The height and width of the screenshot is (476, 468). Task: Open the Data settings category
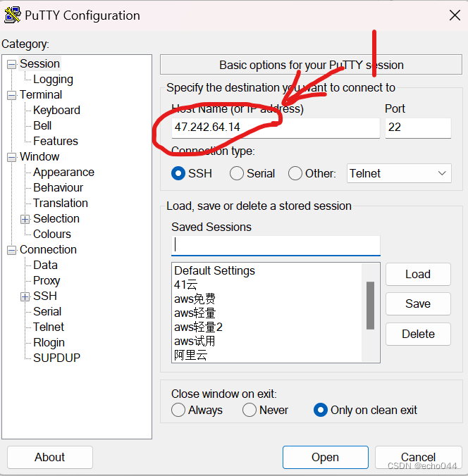[x=45, y=265]
